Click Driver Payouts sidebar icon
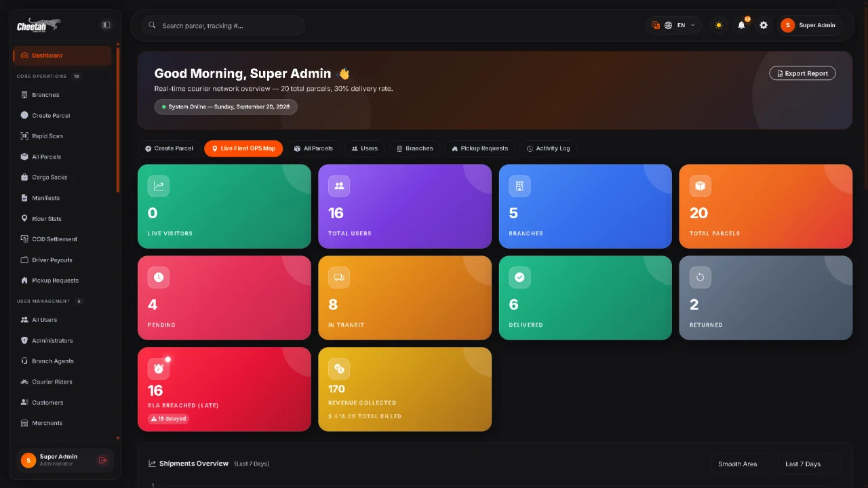 pyautogui.click(x=24, y=260)
